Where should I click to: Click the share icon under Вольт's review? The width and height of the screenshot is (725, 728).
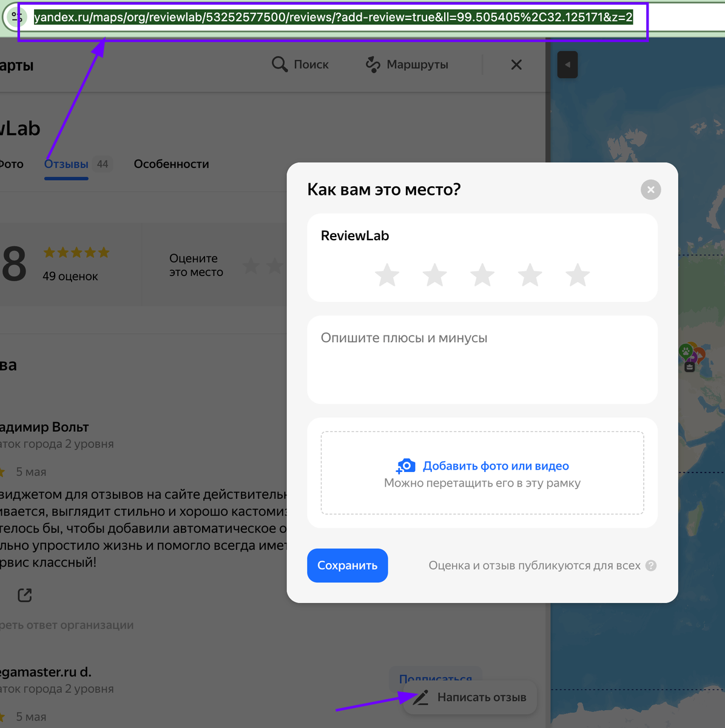[24, 595]
